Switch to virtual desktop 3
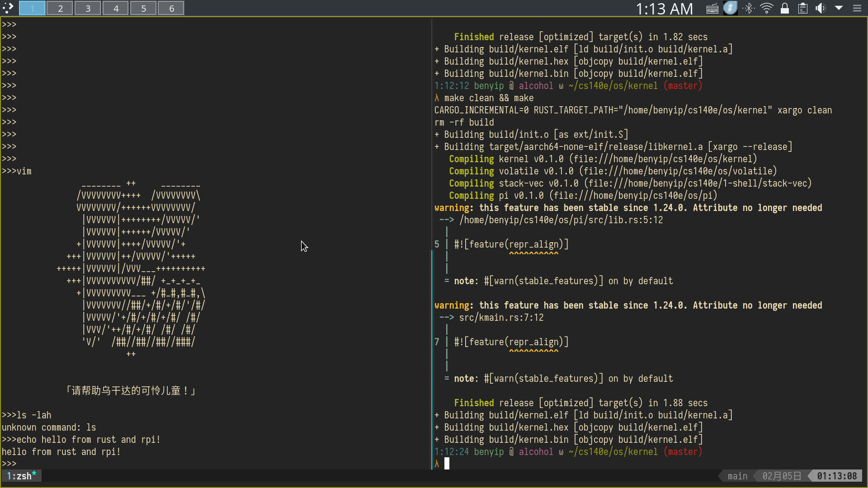 pyautogui.click(x=88, y=8)
